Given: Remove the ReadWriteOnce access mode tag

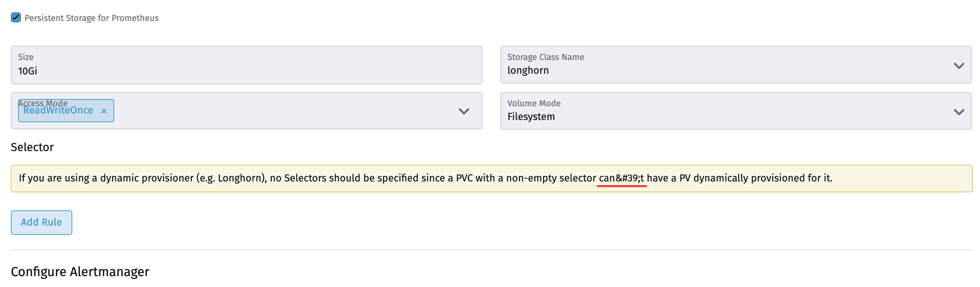Looking at the screenshot, I should [104, 111].
